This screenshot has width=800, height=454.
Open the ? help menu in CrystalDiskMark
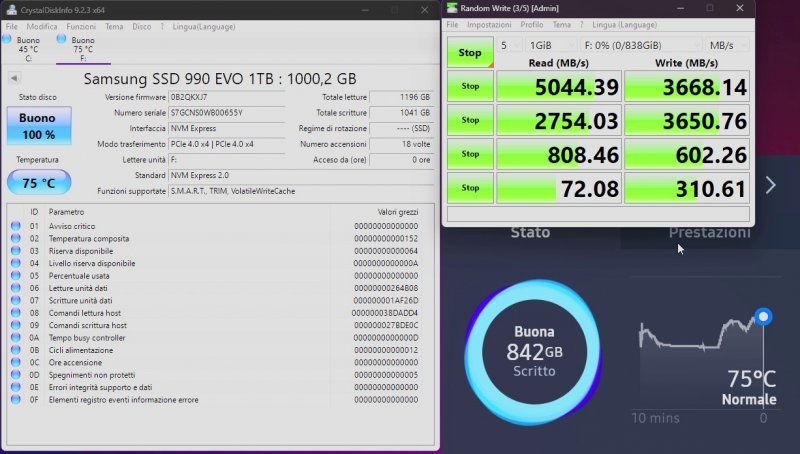coord(581,24)
